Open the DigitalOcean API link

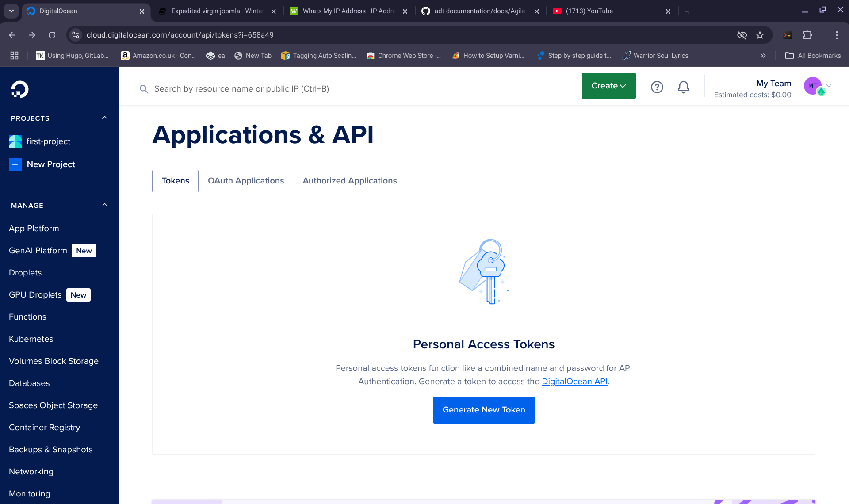(574, 382)
